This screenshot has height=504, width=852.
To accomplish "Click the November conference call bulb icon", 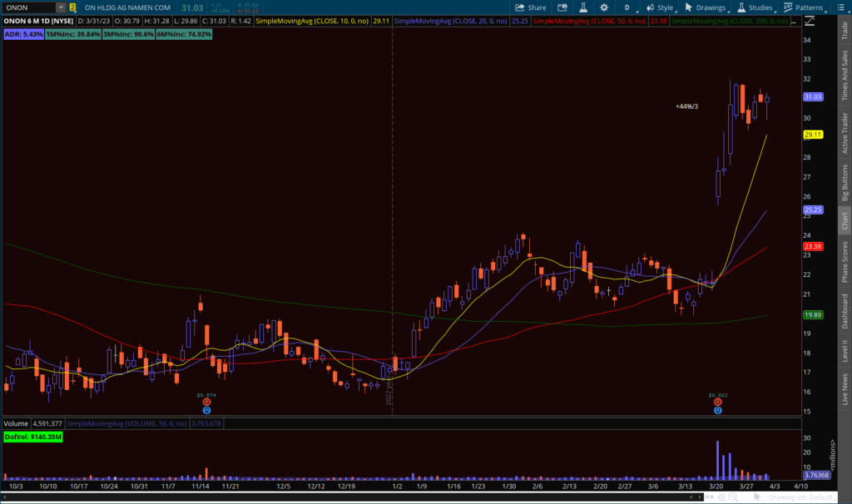I will 206,411.
